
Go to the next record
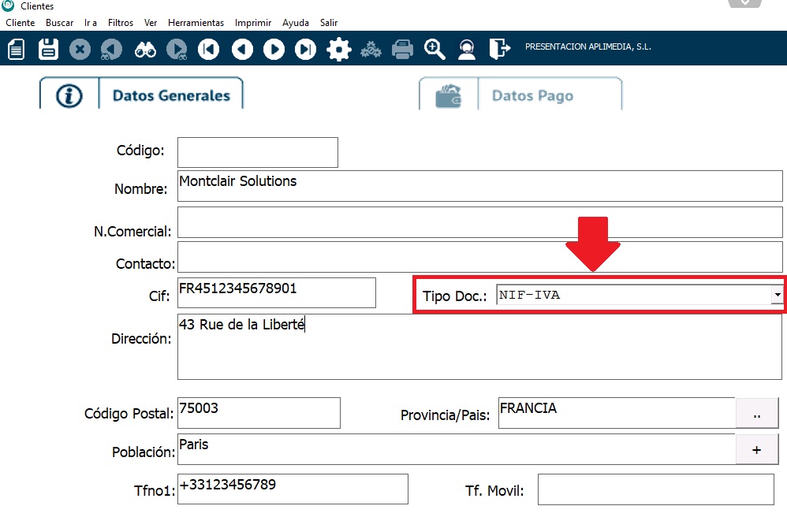tap(274, 50)
